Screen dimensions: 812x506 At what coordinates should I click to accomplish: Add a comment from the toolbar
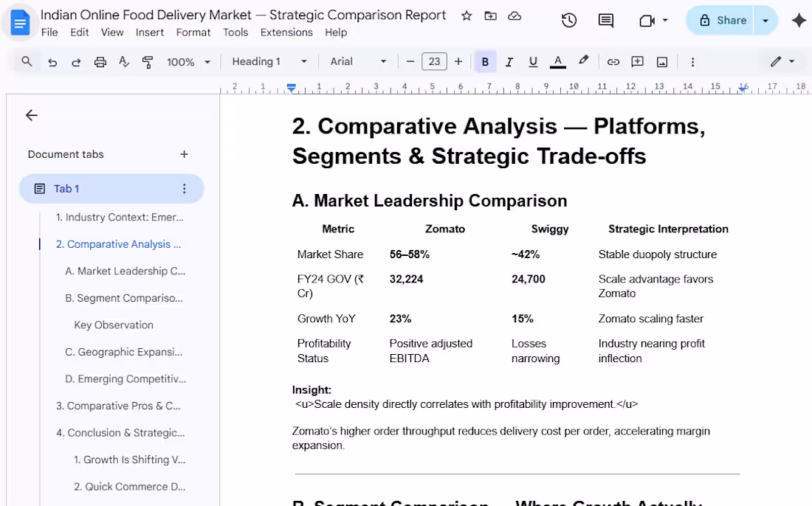click(x=638, y=62)
